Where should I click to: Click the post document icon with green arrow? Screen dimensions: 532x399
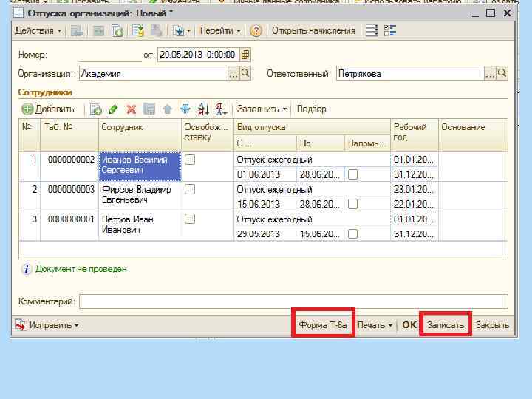coord(138,31)
